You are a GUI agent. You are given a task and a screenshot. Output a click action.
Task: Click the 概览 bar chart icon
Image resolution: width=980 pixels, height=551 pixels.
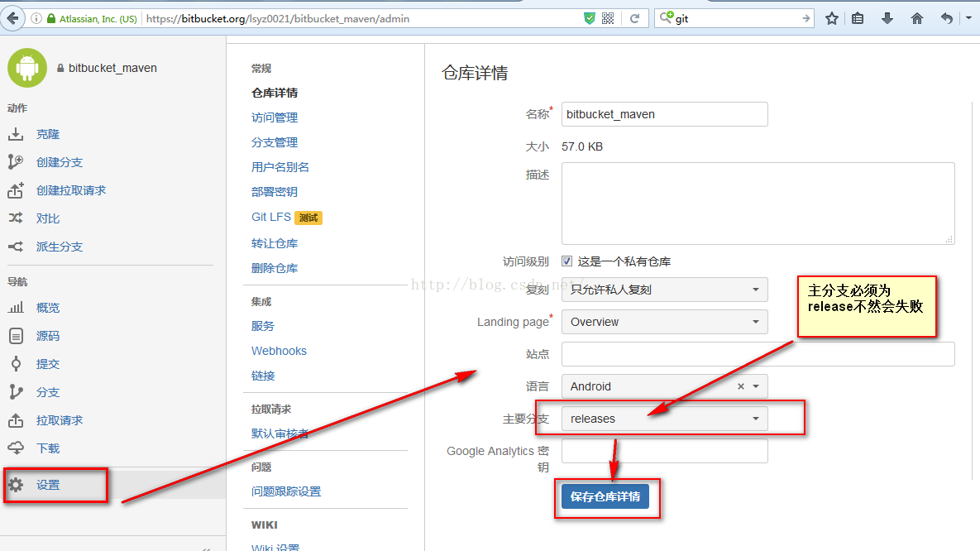click(16, 308)
